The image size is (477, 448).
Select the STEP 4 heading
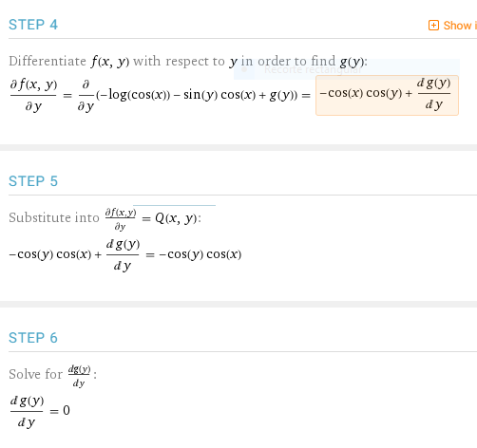coord(33,25)
